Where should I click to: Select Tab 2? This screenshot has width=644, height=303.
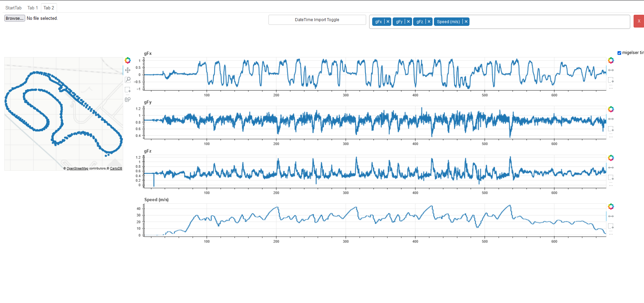click(x=49, y=8)
